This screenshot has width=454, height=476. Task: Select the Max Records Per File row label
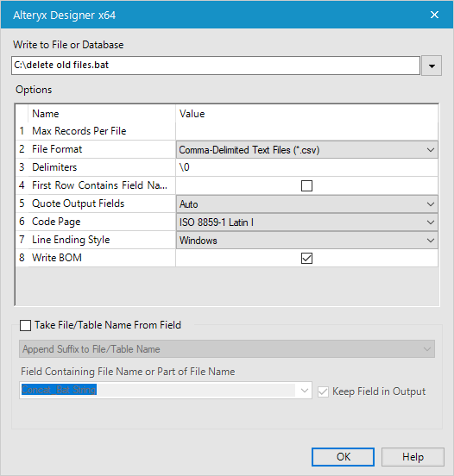pos(79,131)
